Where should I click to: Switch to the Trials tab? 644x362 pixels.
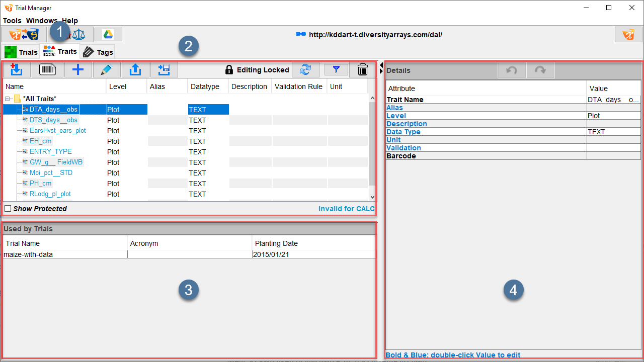click(x=21, y=52)
